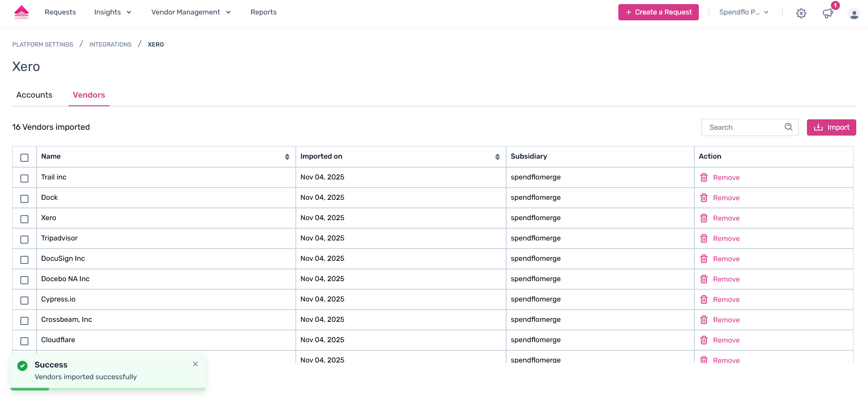Click the Spendflo logo home icon
This screenshot has height=400, width=868.
22,12
